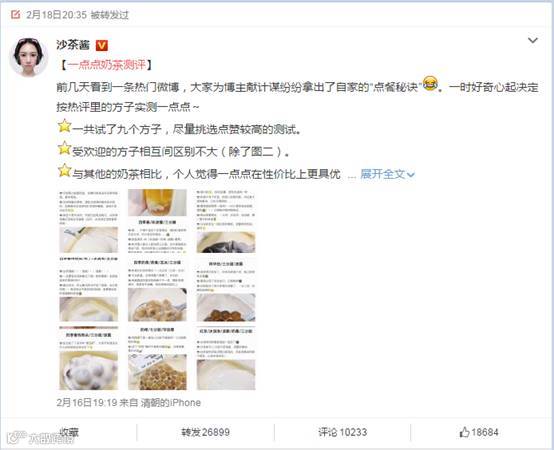Open the chevron menu on the post
The height and width of the screenshot is (450, 554).
pos(533,41)
